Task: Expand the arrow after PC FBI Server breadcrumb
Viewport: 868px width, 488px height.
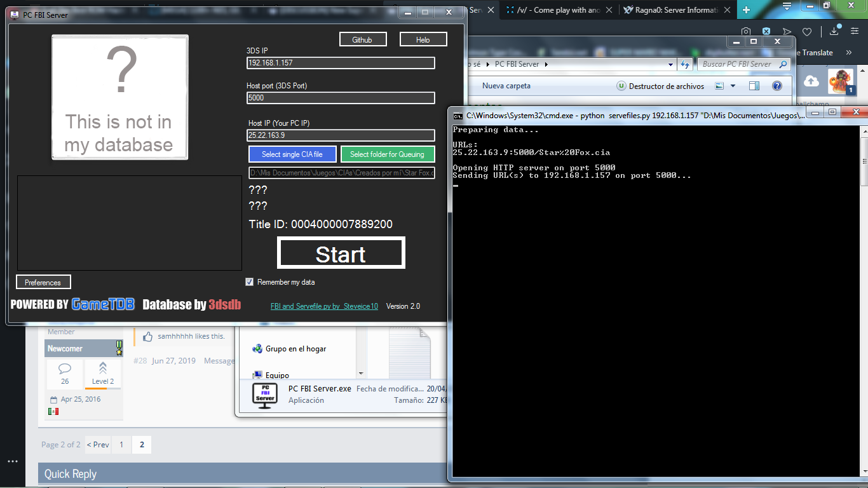Action: [546, 64]
